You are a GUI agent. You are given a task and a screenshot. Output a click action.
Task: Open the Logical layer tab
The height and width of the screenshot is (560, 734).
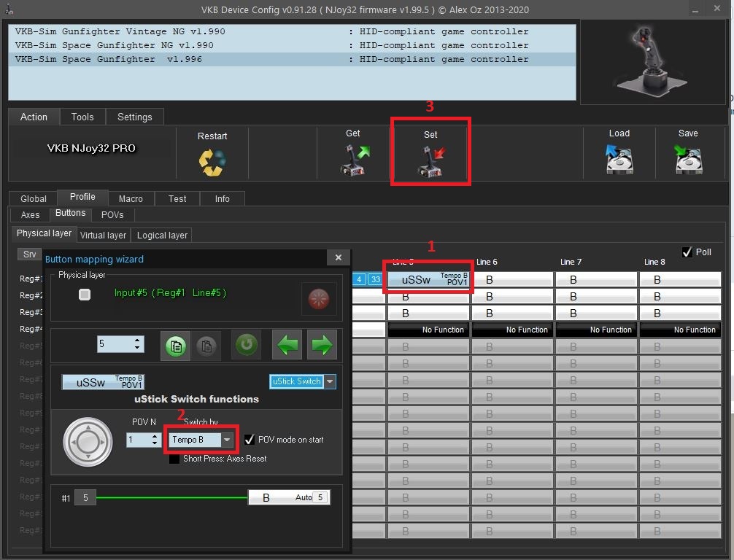(x=162, y=236)
